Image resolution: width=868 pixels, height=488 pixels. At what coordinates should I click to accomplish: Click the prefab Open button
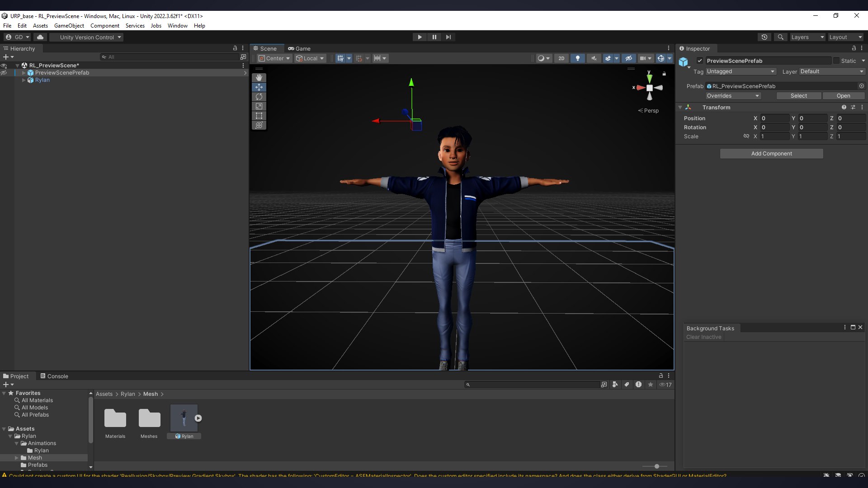pos(843,96)
